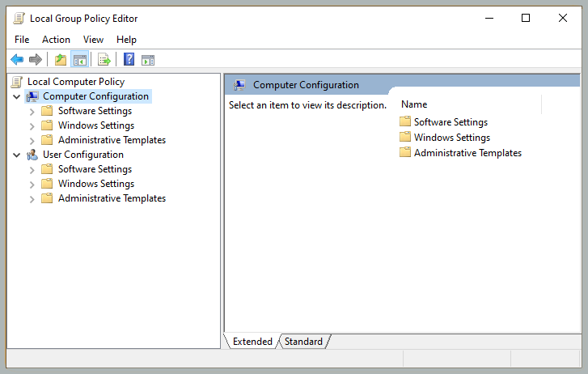Select Software Settings text in right pane list
The image size is (588, 374).
(451, 122)
